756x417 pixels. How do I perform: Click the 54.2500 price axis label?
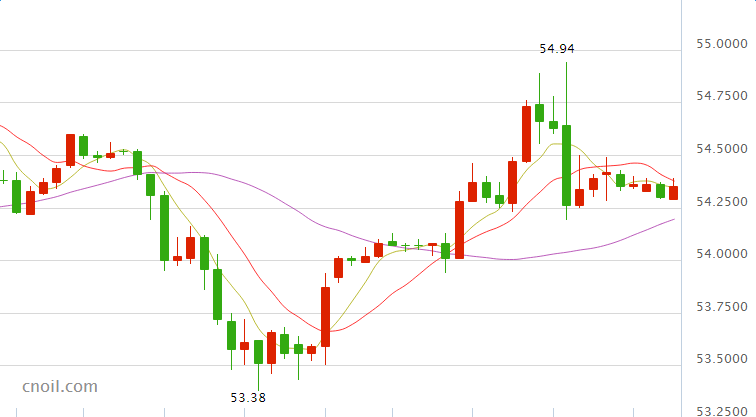tap(722, 202)
